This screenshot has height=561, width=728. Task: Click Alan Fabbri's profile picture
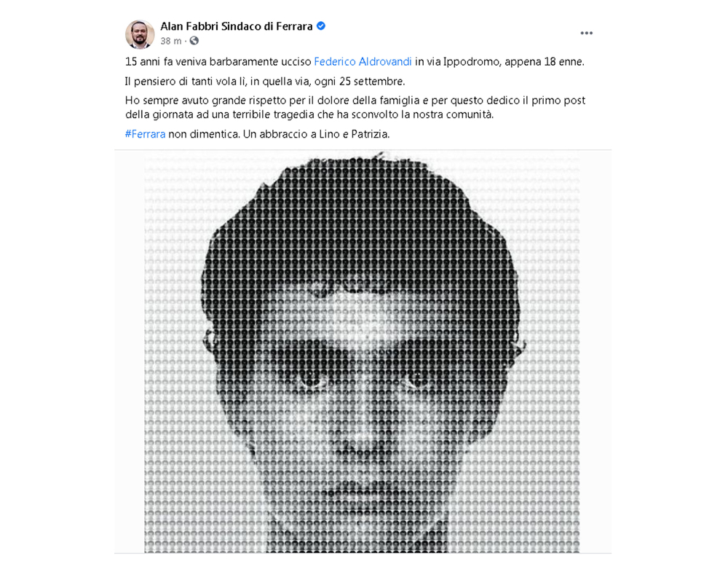[140, 34]
